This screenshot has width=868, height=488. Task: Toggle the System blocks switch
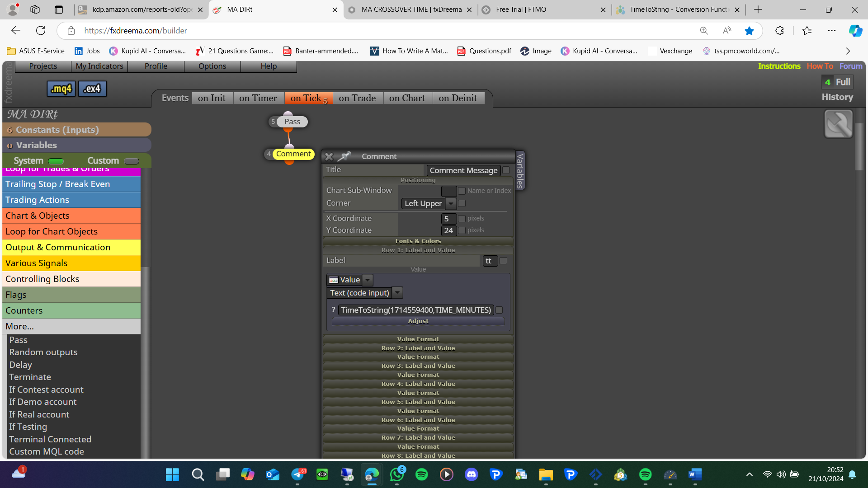(56, 161)
